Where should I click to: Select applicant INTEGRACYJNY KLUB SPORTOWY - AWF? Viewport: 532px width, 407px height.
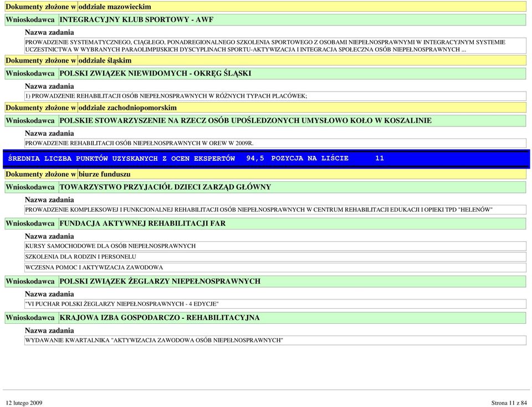pyautogui.click(x=136, y=20)
